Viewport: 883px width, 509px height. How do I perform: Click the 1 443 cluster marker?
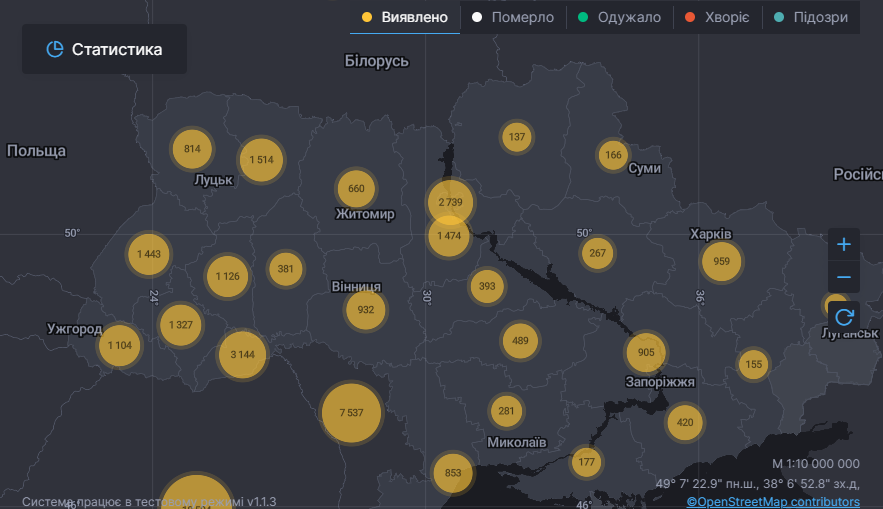(x=149, y=254)
